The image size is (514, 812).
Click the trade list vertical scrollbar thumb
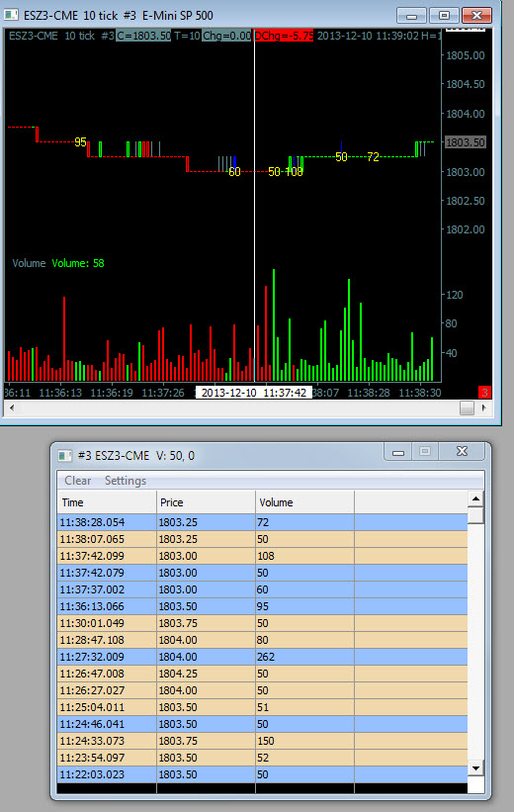tap(475, 516)
